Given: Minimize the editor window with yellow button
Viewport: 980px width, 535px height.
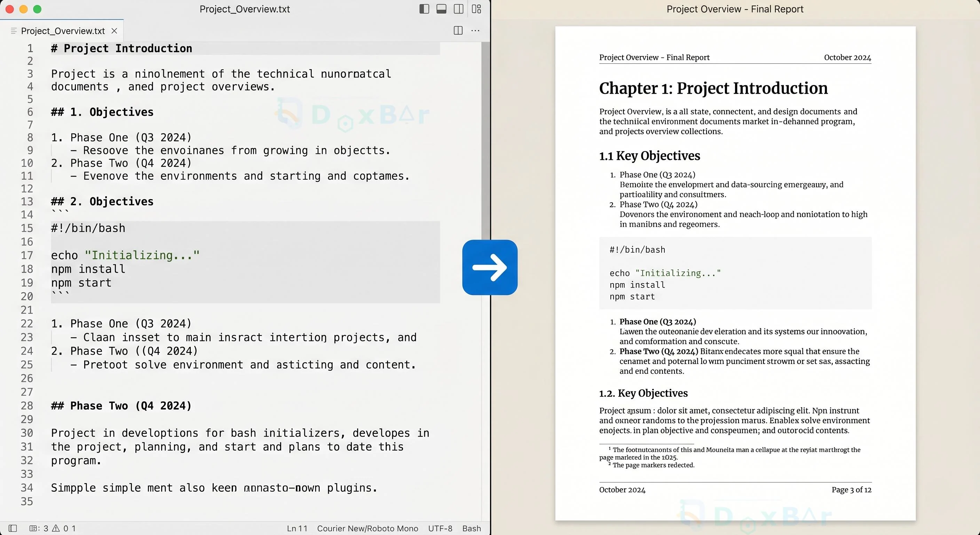Looking at the screenshot, I should pyautogui.click(x=24, y=9).
